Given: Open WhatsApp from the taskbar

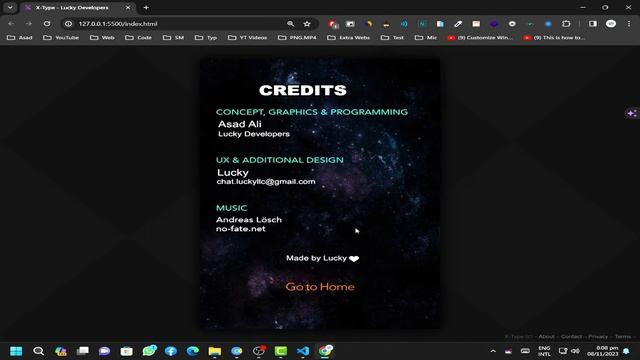Looking at the screenshot, I should tap(149, 351).
